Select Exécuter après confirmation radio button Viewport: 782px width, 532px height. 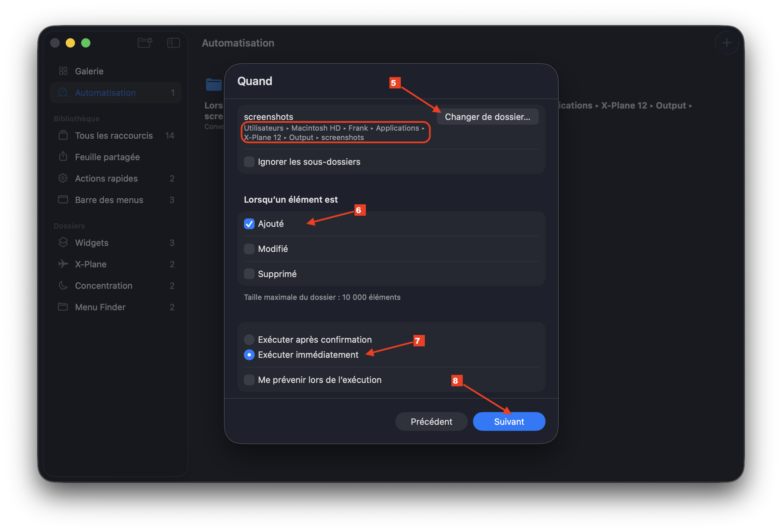click(249, 339)
